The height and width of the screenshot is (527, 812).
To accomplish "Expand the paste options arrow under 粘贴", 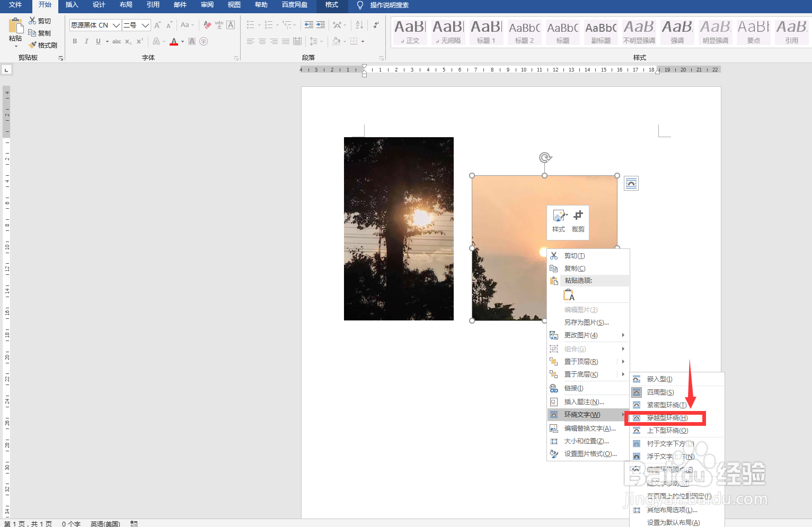I will coord(16,47).
